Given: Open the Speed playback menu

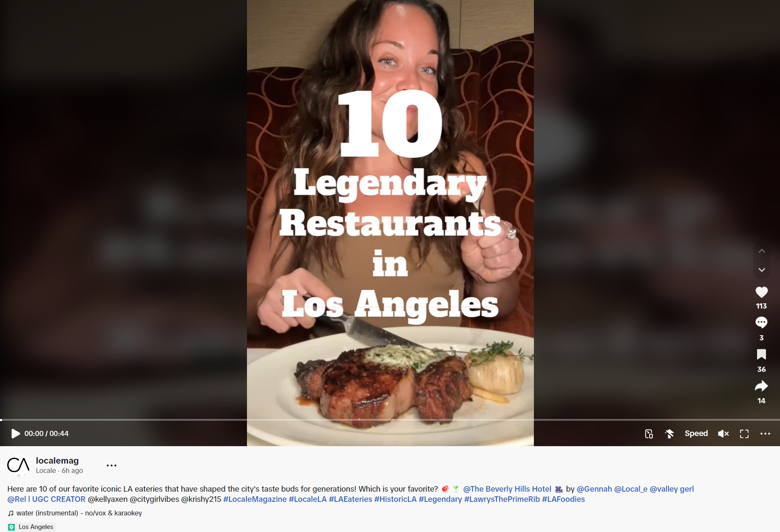Looking at the screenshot, I should [x=696, y=433].
